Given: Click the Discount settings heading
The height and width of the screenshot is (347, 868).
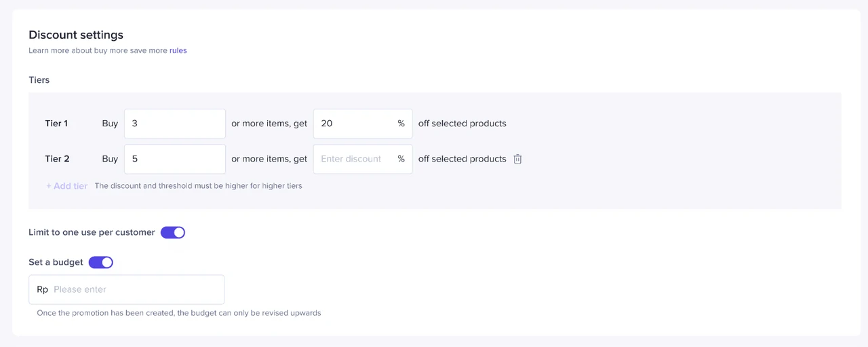Looking at the screenshot, I should click(76, 35).
